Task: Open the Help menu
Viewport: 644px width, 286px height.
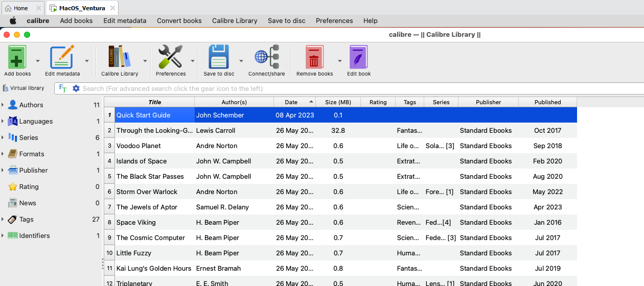Action: point(370,21)
